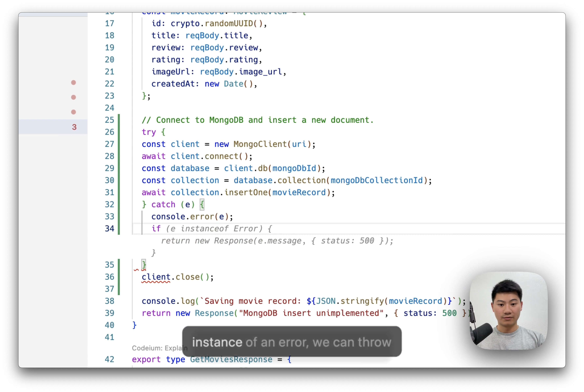Click the 'try {' keyword on line 26
The height and width of the screenshot is (392, 584).
tap(153, 132)
